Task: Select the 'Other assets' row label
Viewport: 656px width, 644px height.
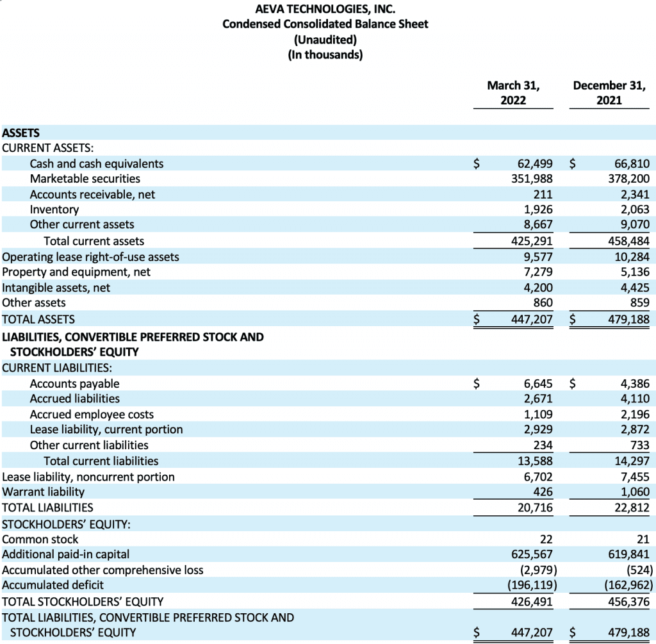Action: pyautogui.click(x=34, y=303)
